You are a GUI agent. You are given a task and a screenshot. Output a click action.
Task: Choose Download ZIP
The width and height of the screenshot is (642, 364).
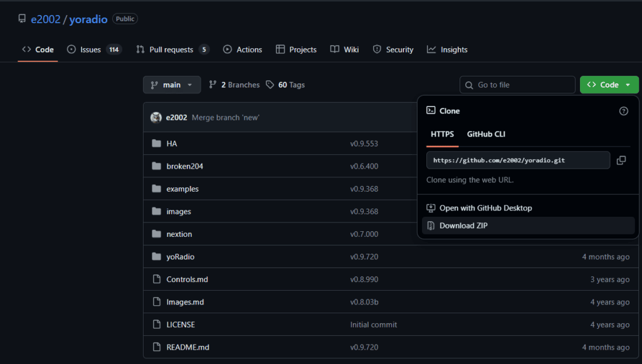[463, 226]
